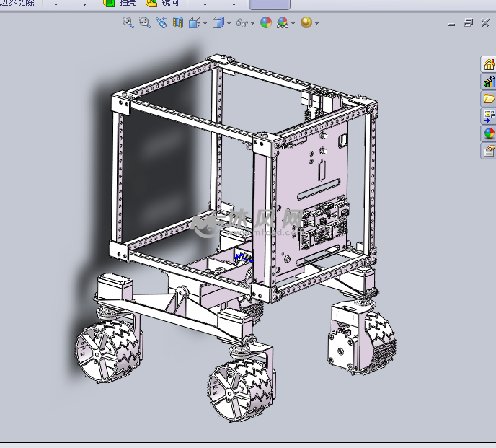This screenshot has height=448, width=496.
Task: Open the SolidWorks Resources home tab
Action: [x=489, y=64]
